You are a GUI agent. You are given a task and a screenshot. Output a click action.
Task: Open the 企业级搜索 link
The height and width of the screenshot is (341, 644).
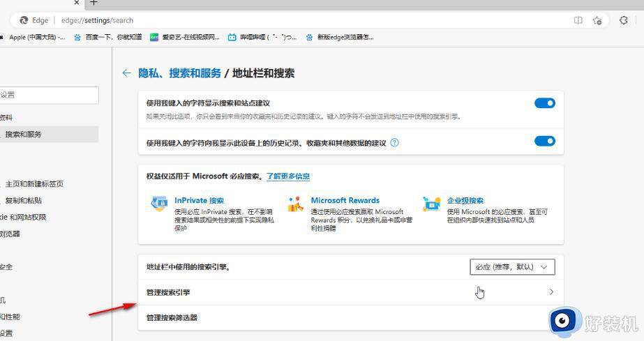465,200
